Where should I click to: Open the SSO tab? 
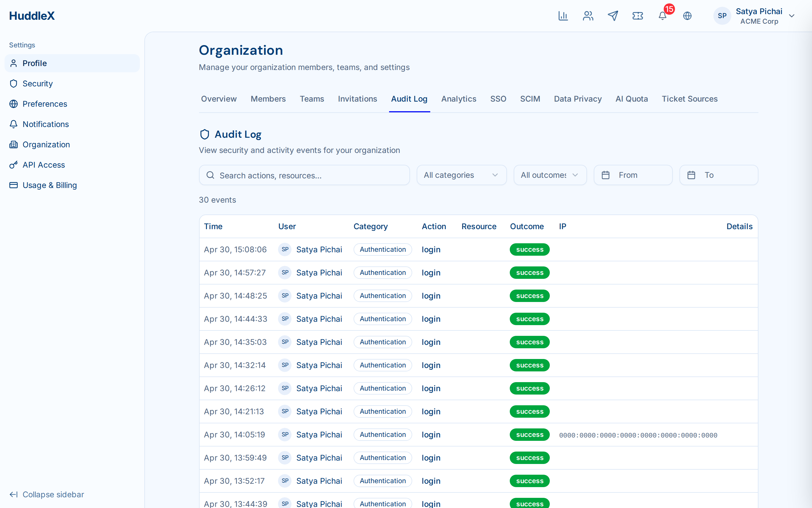pos(498,99)
